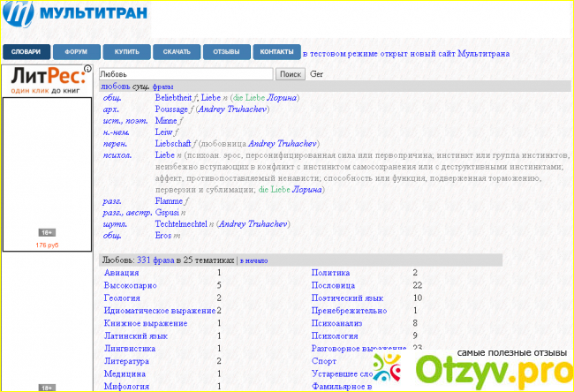Open the Minne translation entry
Viewport: 574px width, 392px height.
tap(166, 120)
